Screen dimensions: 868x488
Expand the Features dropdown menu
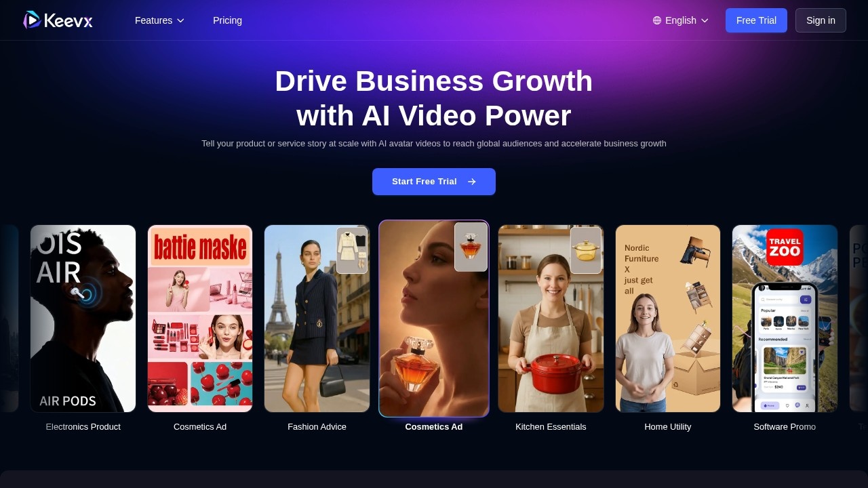[x=159, y=20]
